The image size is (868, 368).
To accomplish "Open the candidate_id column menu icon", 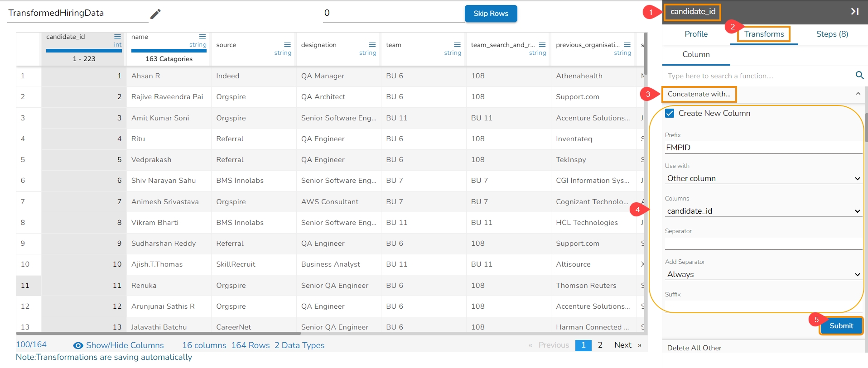I will coord(117,37).
